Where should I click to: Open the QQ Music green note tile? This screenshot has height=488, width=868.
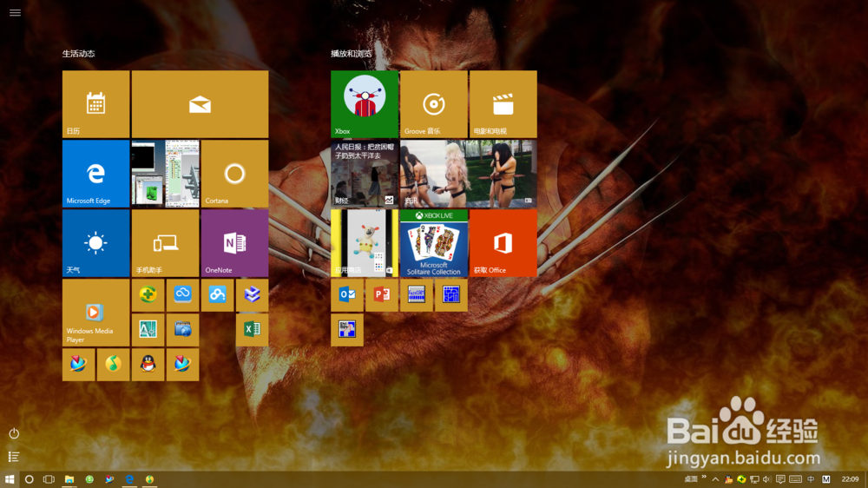click(113, 365)
